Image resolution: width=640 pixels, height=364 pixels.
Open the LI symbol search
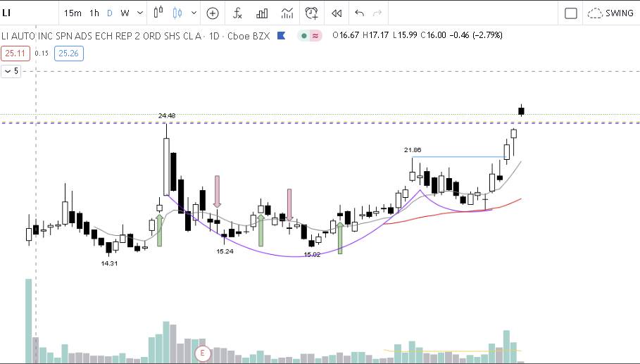(6, 13)
